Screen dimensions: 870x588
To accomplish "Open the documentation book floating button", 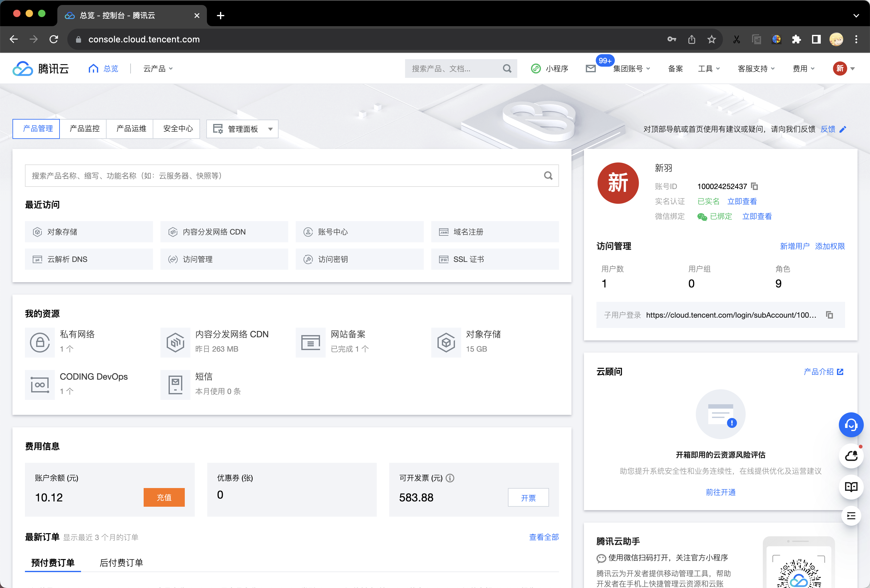I will click(x=851, y=487).
